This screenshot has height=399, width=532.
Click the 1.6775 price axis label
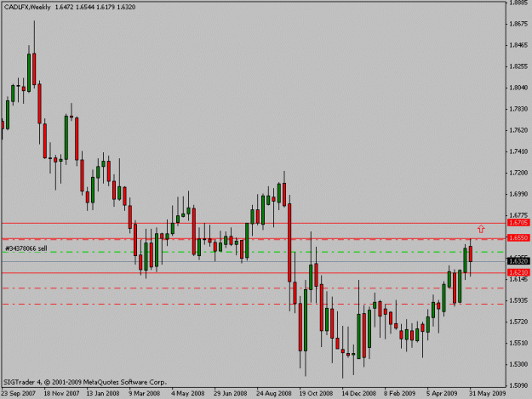518,215
